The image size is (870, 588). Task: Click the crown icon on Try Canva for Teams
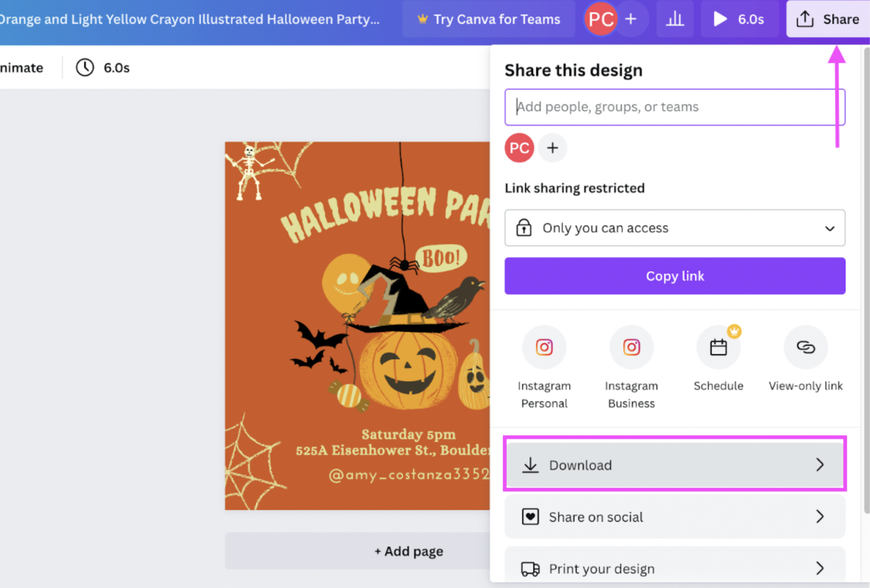pyautogui.click(x=422, y=19)
